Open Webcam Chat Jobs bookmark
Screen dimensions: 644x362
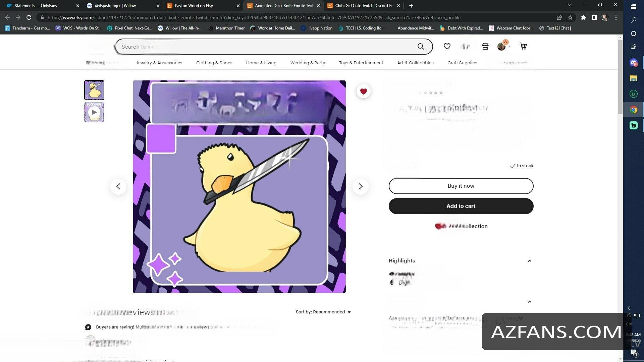511,28
